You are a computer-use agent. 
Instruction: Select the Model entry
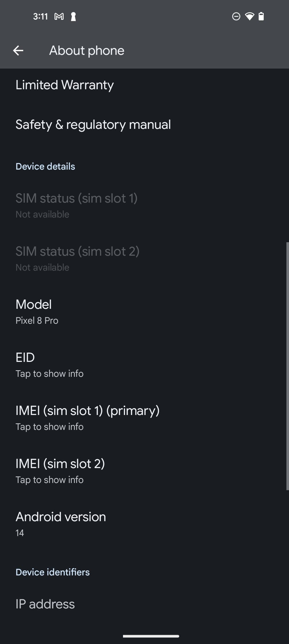pos(37,311)
